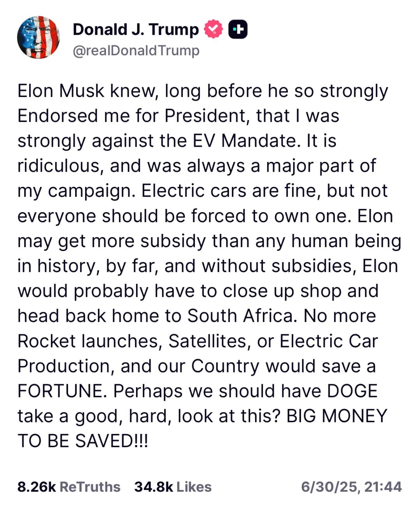Click the phrase "BIG MONEY" in the post
The width and height of the screenshot is (420, 506).
click(337, 416)
